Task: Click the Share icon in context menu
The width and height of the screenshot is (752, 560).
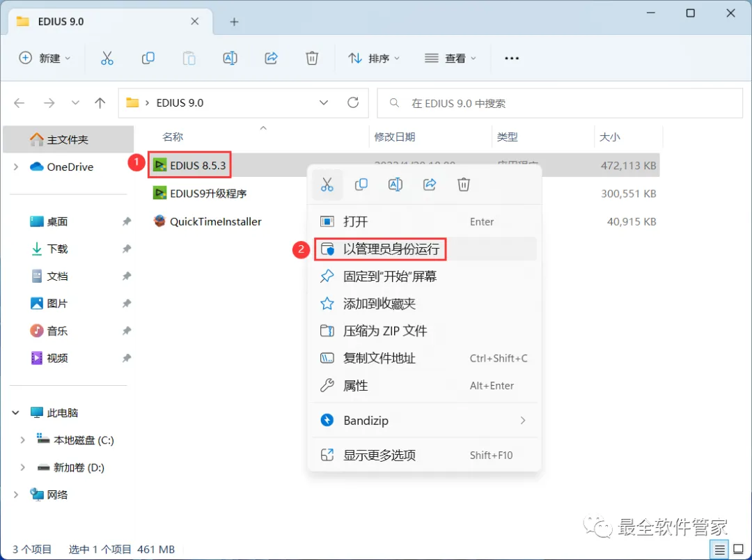Action: tap(430, 185)
